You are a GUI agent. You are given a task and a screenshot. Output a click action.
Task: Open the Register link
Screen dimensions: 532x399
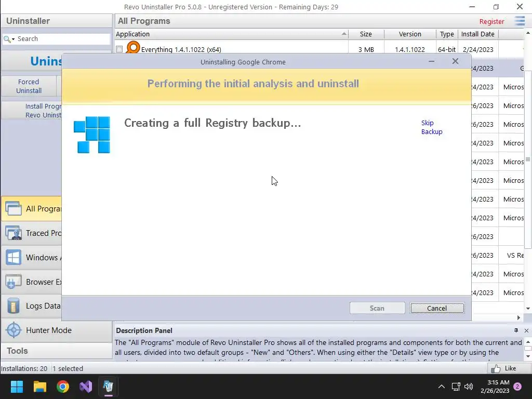(491, 21)
